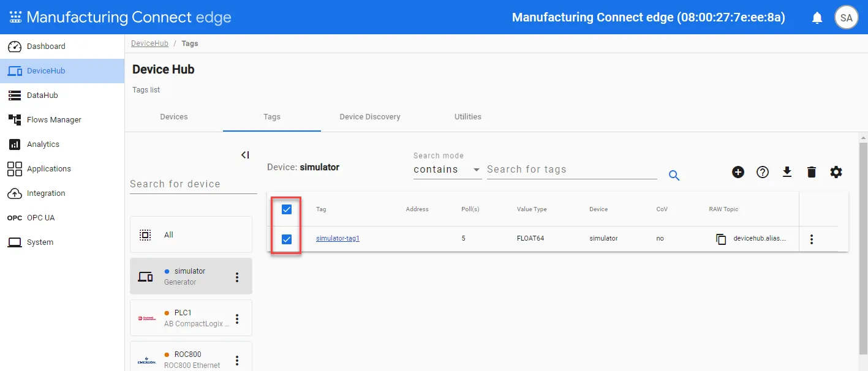Image resolution: width=868 pixels, height=371 pixels.
Task: Open Applications in sidebar
Action: click(x=62, y=169)
